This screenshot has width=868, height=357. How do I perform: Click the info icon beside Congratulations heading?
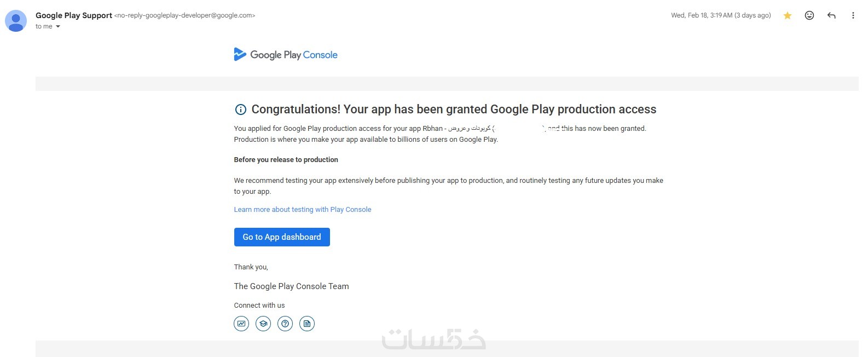point(240,110)
